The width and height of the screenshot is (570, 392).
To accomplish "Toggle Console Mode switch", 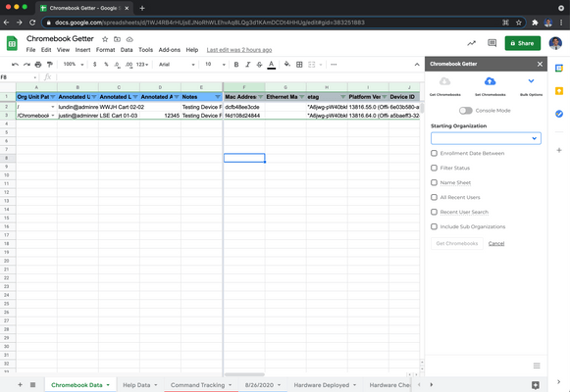I will tap(465, 111).
